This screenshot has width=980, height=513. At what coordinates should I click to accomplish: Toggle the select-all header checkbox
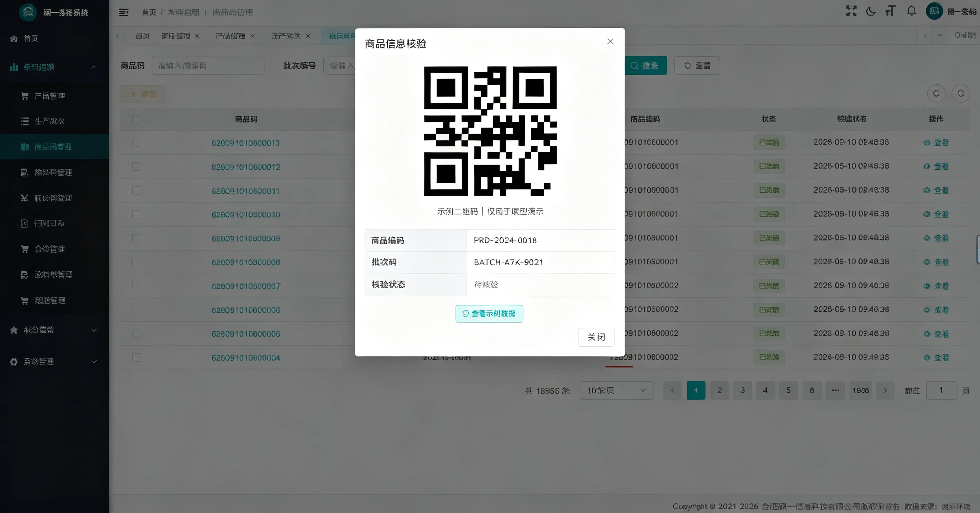coord(136,119)
